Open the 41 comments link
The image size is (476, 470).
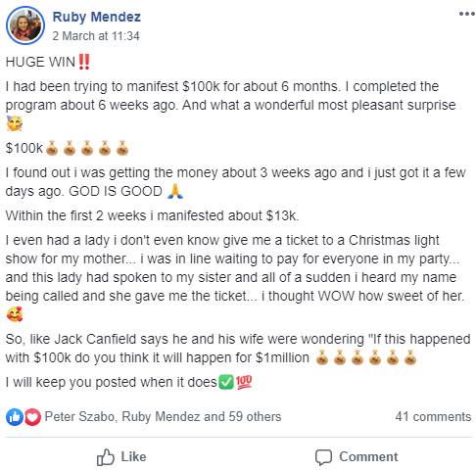433,417
